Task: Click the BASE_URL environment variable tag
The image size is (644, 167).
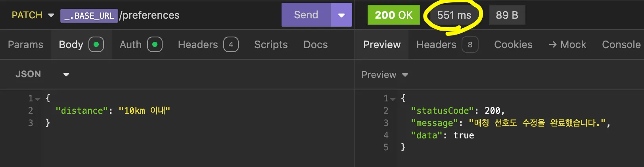Action: (89, 16)
